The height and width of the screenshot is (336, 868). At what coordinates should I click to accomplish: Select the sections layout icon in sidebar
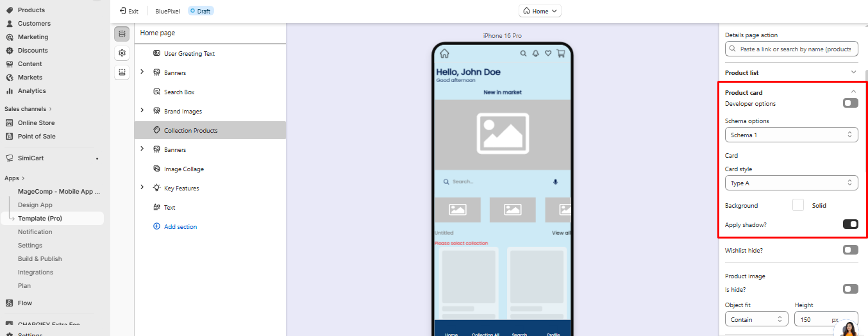click(122, 34)
